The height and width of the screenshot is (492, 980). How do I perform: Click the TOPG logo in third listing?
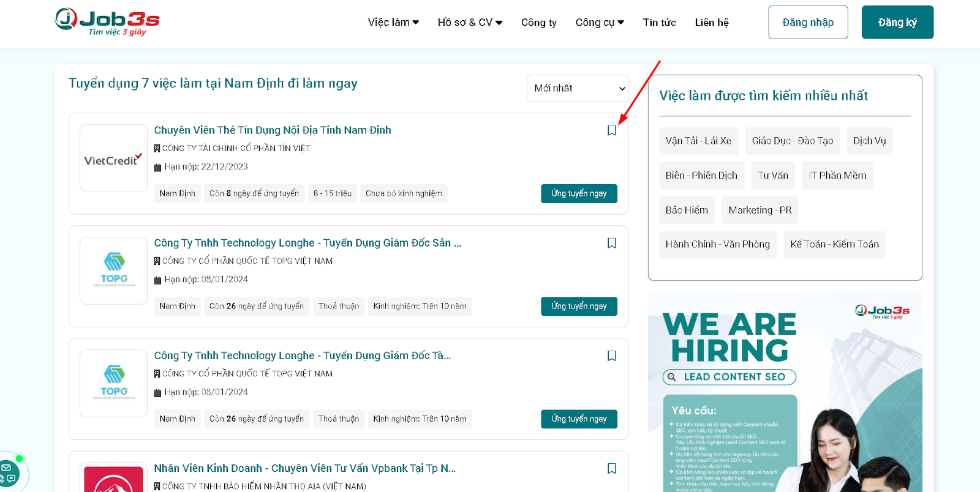(x=114, y=383)
